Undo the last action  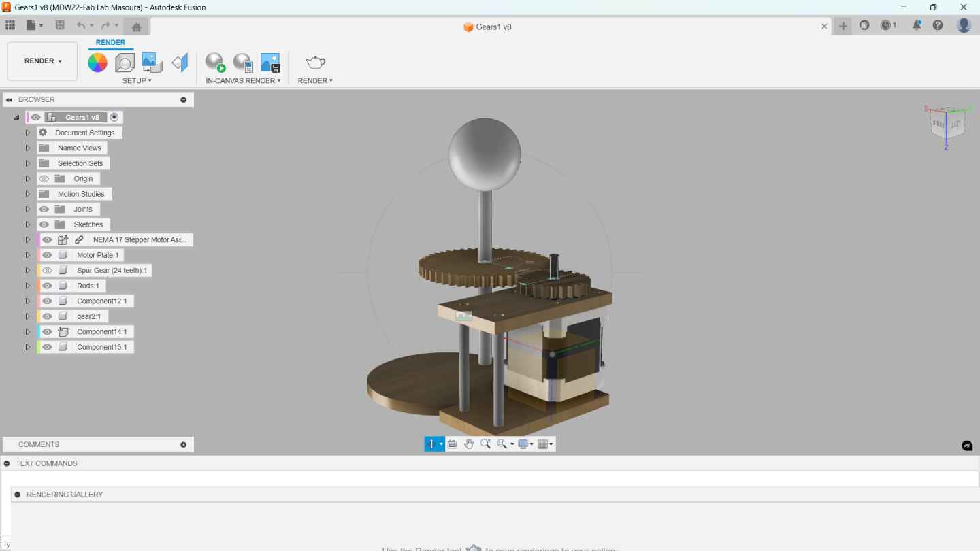[x=82, y=25]
